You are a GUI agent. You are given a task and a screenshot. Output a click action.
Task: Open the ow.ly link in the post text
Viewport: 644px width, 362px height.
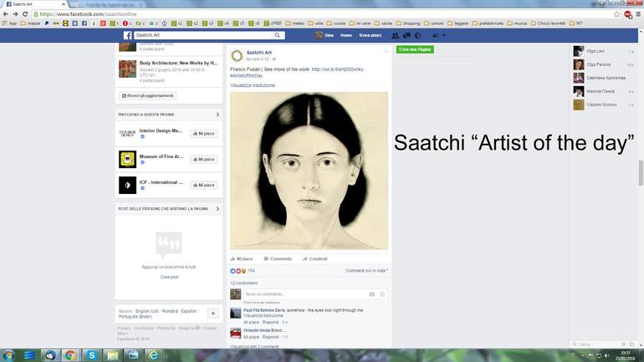338,69
